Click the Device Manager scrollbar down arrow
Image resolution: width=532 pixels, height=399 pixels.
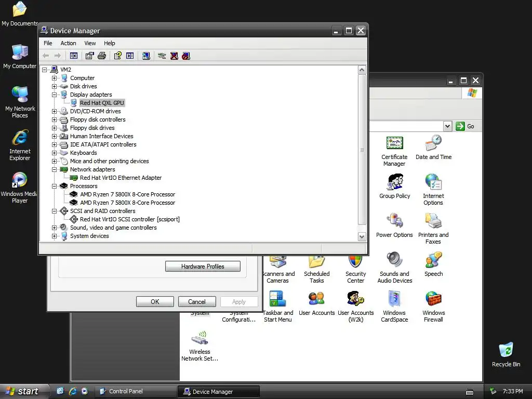coord(362,237)
